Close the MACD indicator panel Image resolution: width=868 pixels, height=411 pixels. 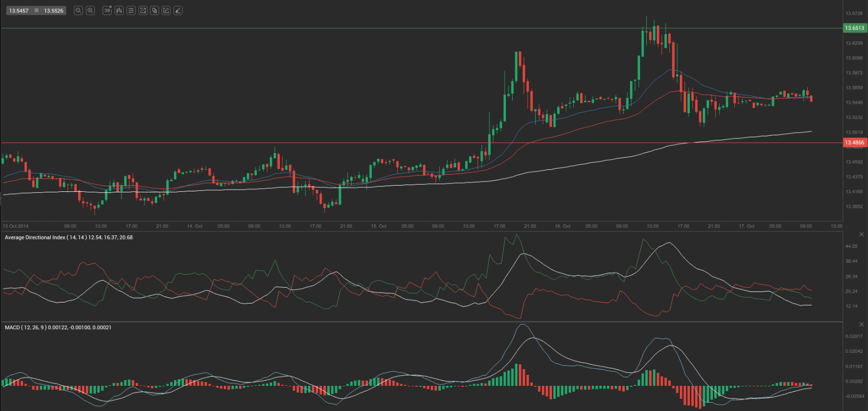point(861,325)
